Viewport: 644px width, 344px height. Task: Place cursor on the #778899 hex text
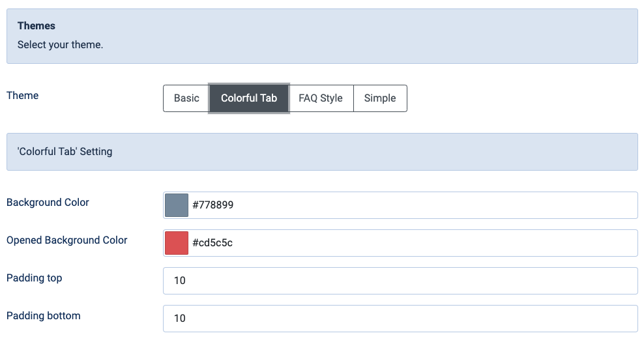point(213,205)
